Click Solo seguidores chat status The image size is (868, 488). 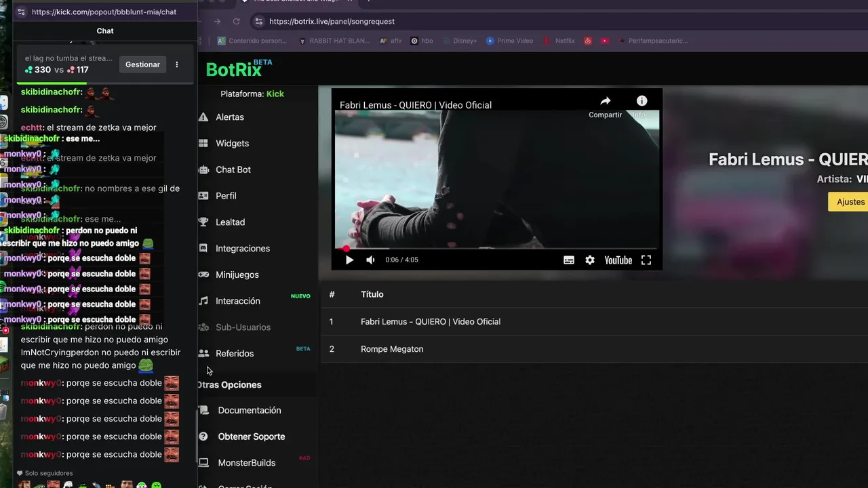tap(45, 473)
